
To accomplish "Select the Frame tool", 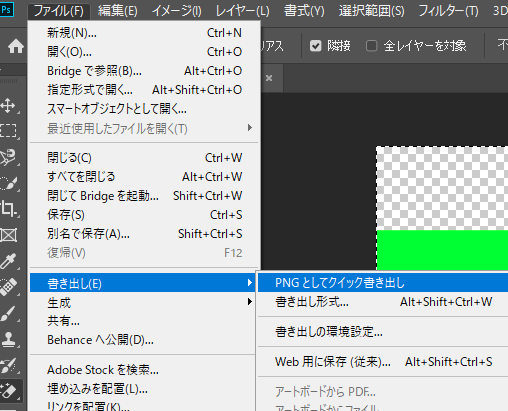I will pos(8,235).
